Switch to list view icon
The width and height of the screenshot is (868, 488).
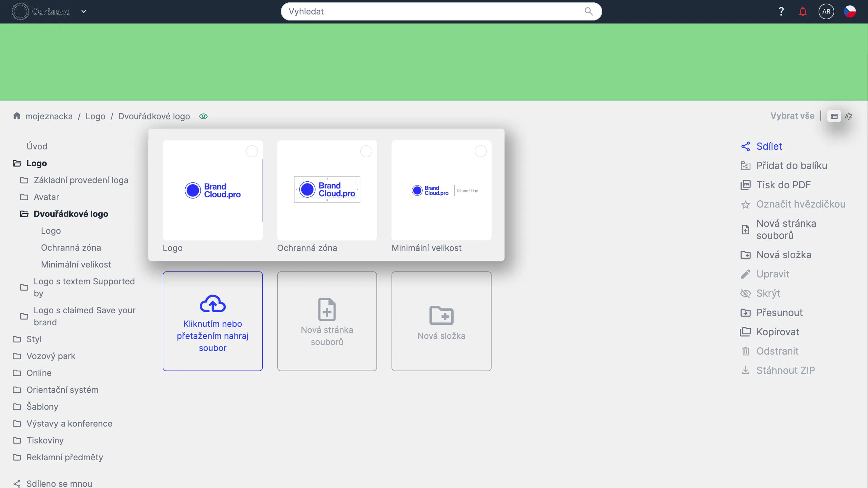click(834, 116)
